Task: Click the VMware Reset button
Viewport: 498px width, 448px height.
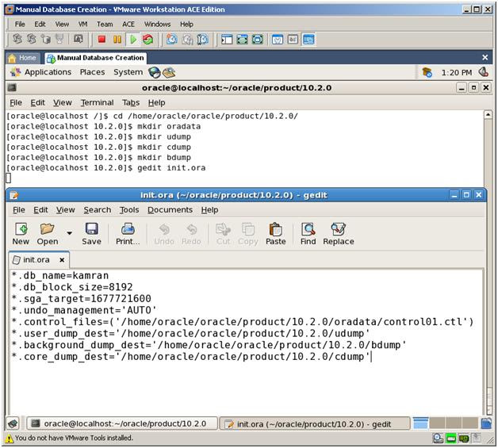Action: (x=147, y=40)
